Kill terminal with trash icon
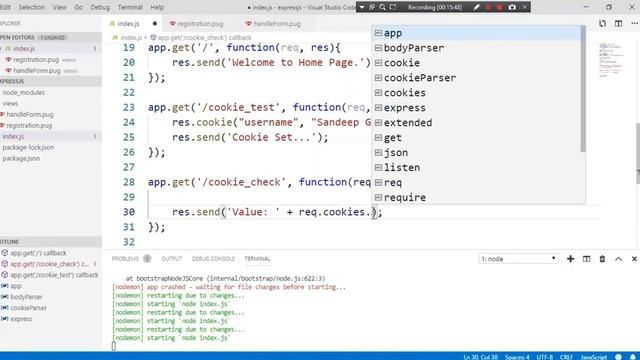 coord(602,259)
